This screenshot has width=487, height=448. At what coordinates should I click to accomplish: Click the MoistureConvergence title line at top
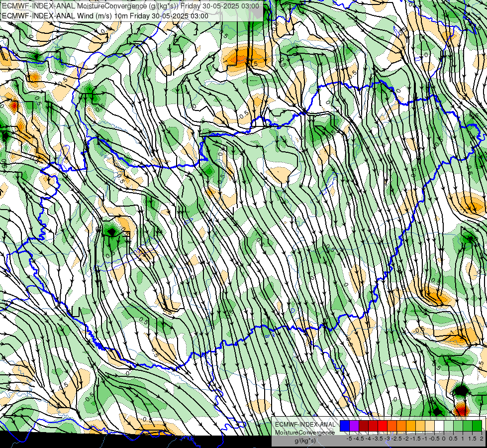tap(130, 5)
